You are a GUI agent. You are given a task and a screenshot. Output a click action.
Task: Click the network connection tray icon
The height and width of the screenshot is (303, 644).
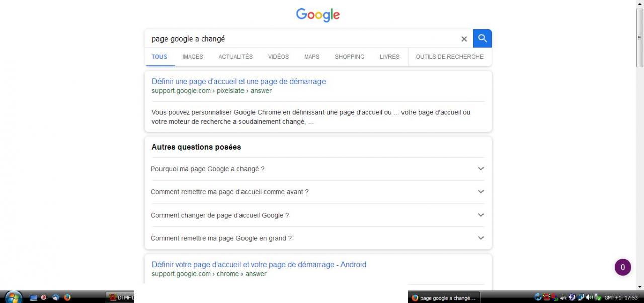tap(580, 297)
